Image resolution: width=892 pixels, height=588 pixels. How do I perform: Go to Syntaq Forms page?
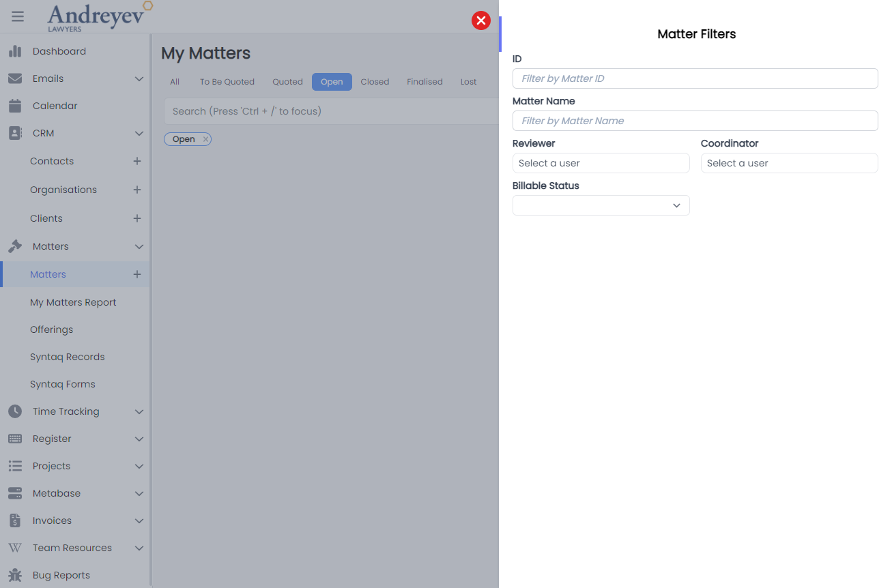(x=63, y=384)
